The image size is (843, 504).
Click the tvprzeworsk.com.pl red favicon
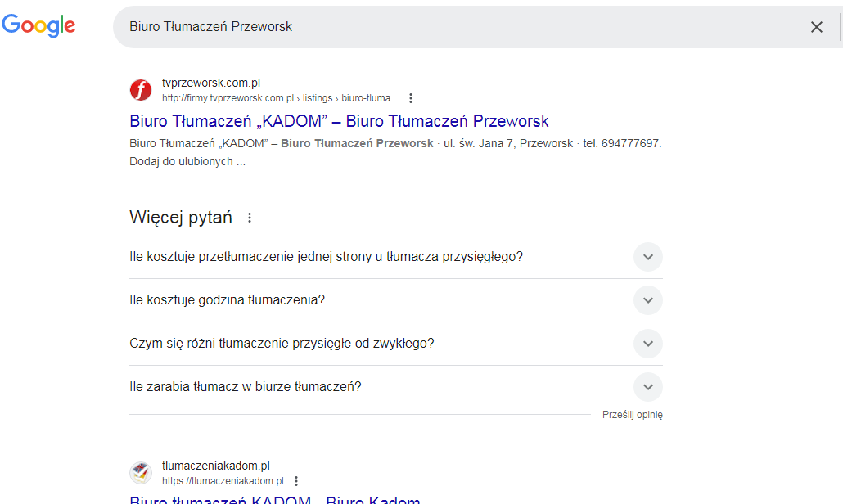click(141, 90)
